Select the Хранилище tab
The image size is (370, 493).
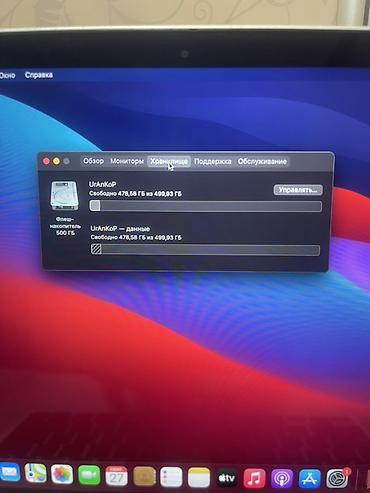169,162
